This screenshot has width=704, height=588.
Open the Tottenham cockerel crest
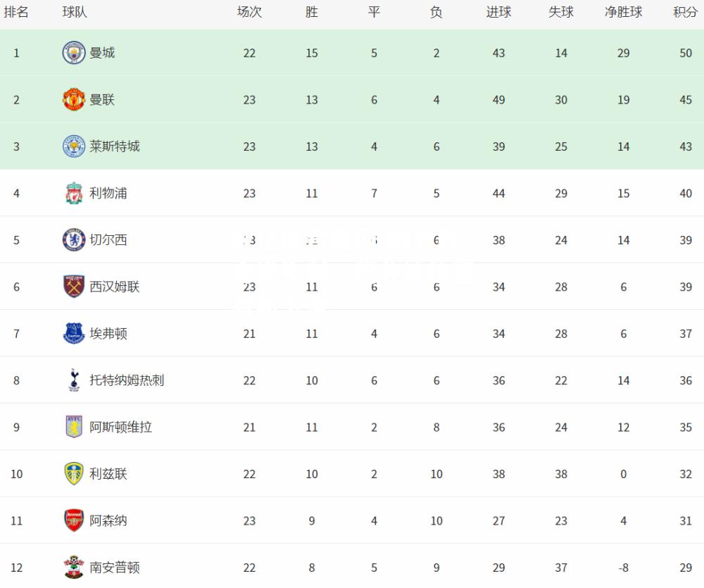(x=74, y=380)
